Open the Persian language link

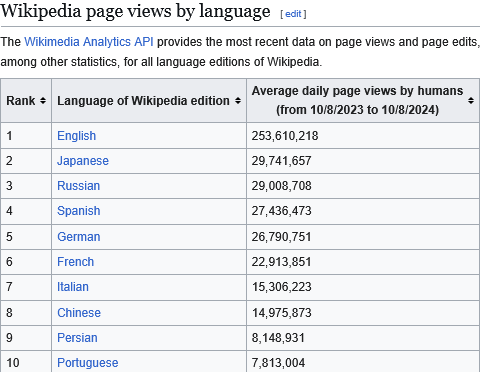[x=77, y=338]
